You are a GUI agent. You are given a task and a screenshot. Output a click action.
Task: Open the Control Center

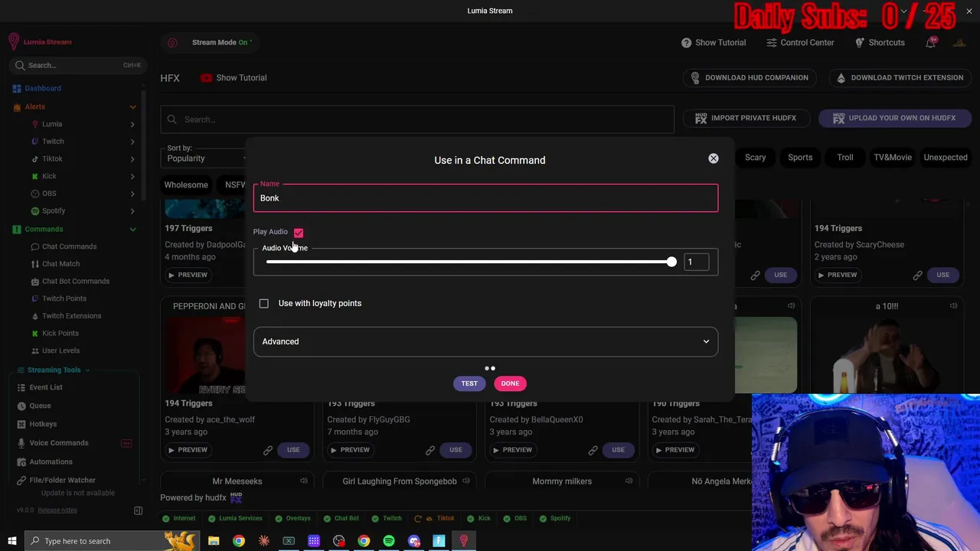click(800, 43)
